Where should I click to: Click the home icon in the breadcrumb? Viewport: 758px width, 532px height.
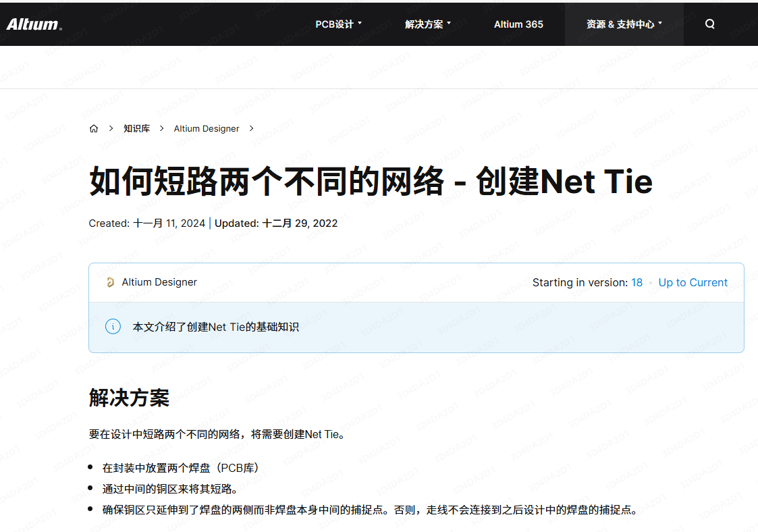(94, 128)
